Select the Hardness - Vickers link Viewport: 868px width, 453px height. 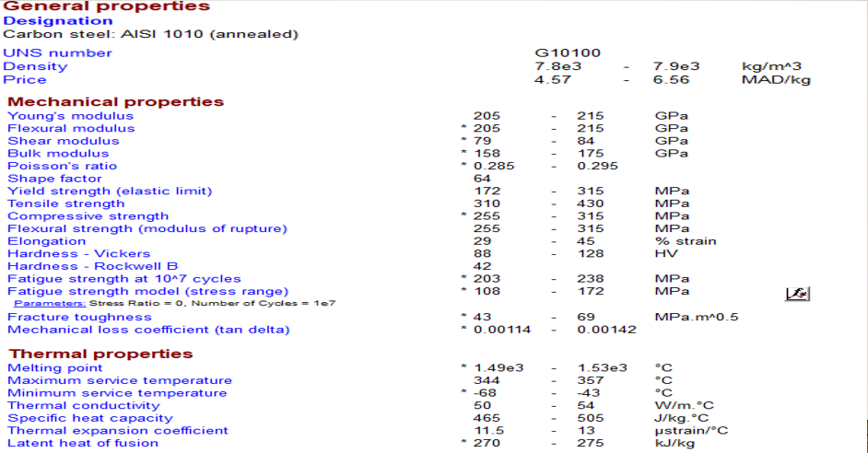pos(79,253)
